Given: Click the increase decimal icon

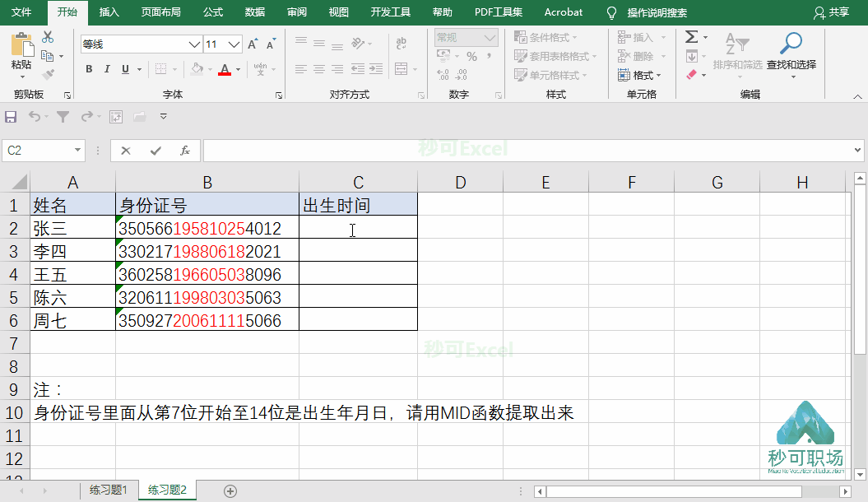Looking at the screenshot, I should pyautogui.click(x=443, y=74).
